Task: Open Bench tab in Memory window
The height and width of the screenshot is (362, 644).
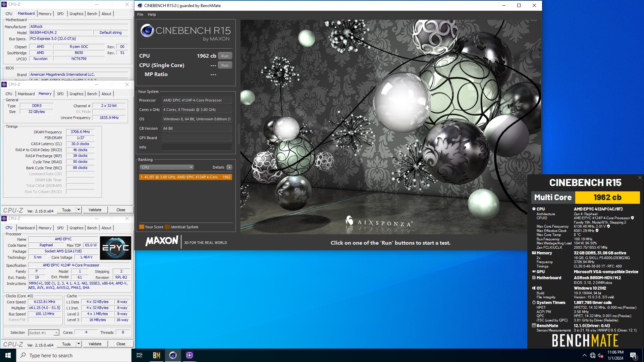Action: tap(92, 94)
